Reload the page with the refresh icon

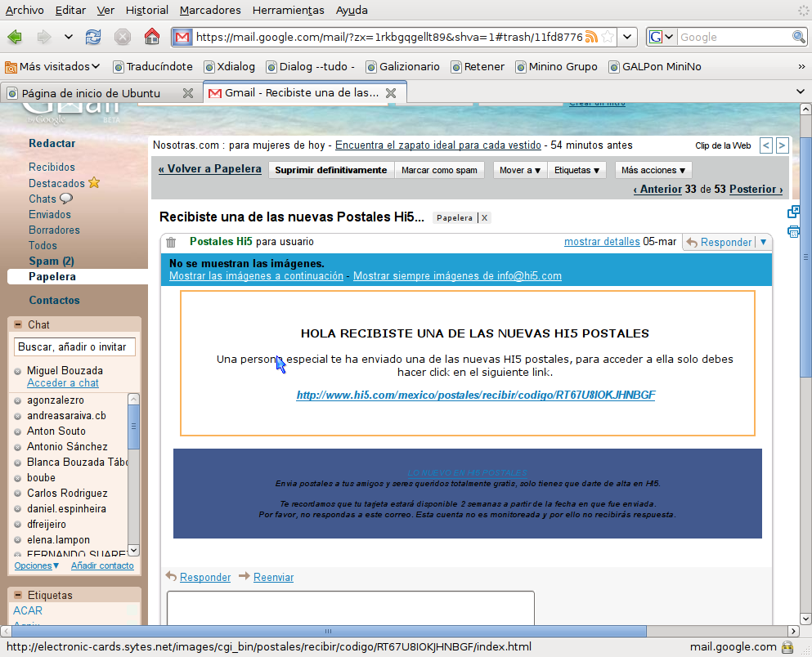pyautogui.click(x=93, y=37)
